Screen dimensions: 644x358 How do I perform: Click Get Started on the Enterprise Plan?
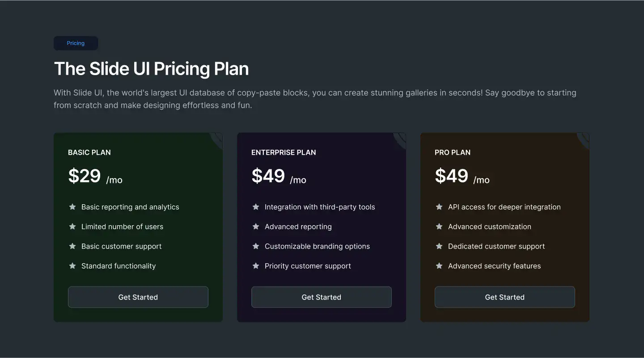tap(322, 297)
